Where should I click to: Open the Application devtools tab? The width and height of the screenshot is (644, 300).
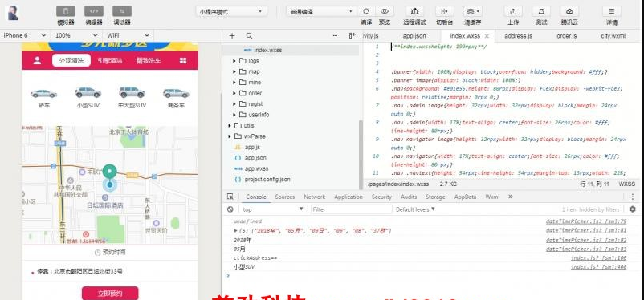tap(348, 197)
